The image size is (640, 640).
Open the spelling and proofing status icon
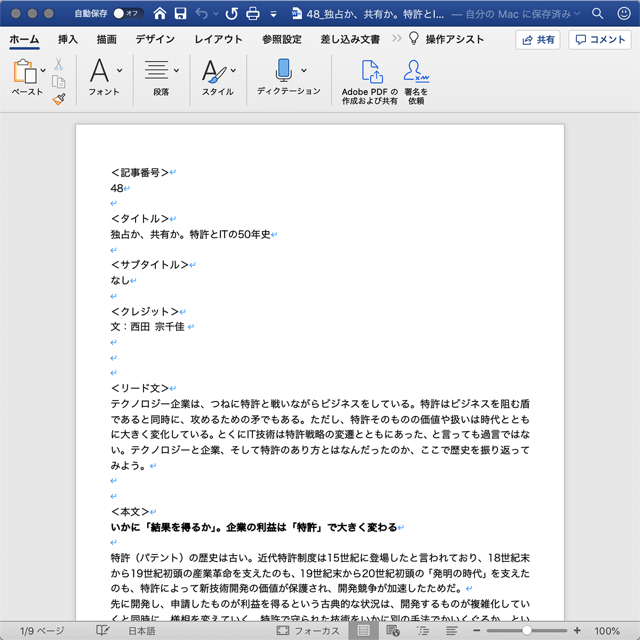pyautogui.click(x=102, y=631)
